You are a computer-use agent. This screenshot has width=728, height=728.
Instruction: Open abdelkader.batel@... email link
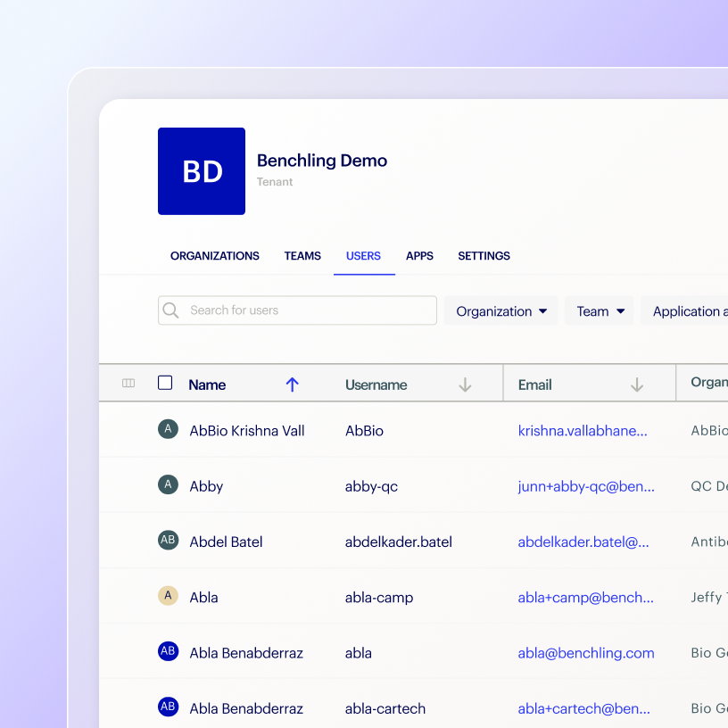(583, 542)
